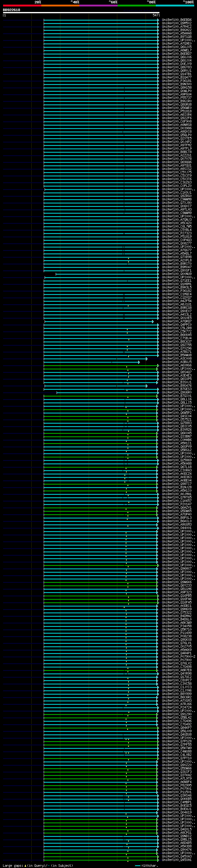197x868 pixels.
Task: Select the UniRef100_B7GES3 label
Action: [176, 389]
